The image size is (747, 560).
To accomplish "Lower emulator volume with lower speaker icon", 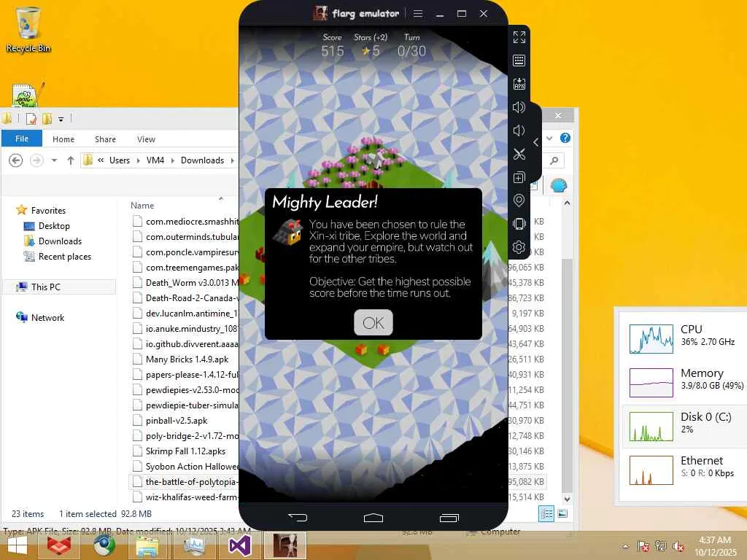I will click(x=519, y=131).
